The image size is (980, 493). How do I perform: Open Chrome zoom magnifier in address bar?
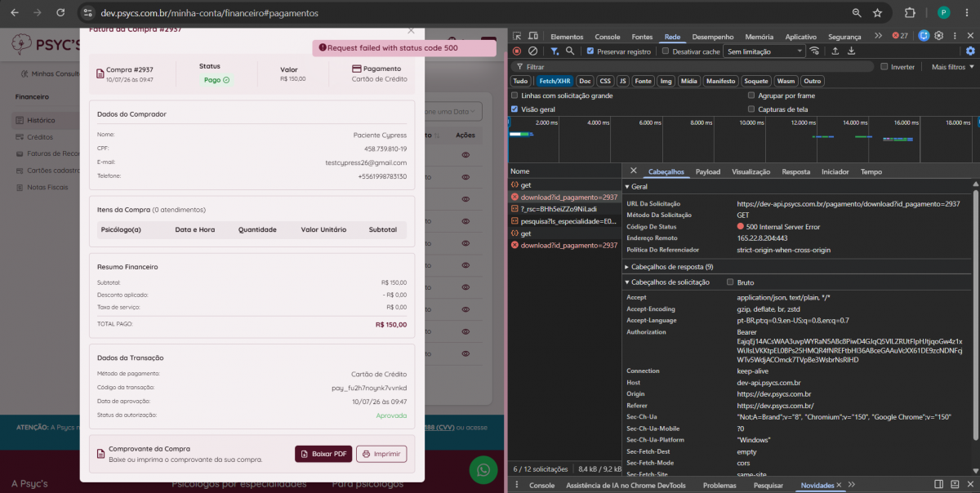(856, 13)
